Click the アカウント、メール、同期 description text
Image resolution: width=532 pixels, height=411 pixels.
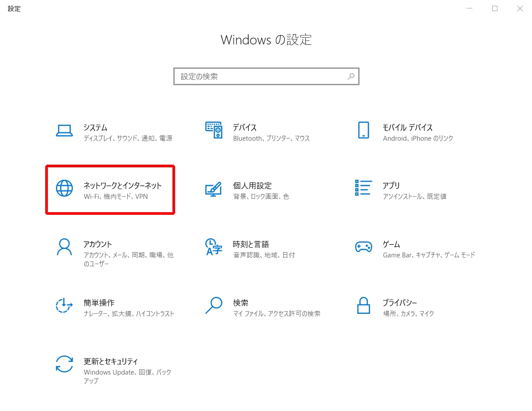pyautogui.click(x=129, y=259)
